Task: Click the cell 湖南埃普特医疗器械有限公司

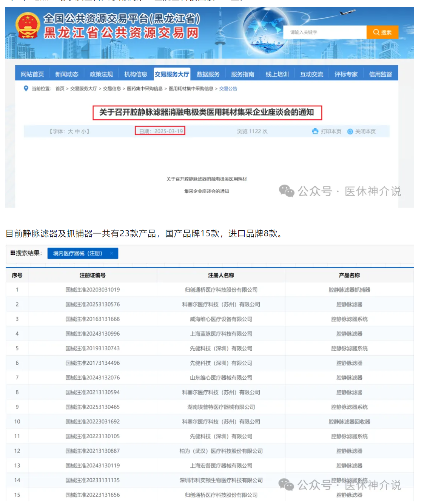Action: pos(221,407)
